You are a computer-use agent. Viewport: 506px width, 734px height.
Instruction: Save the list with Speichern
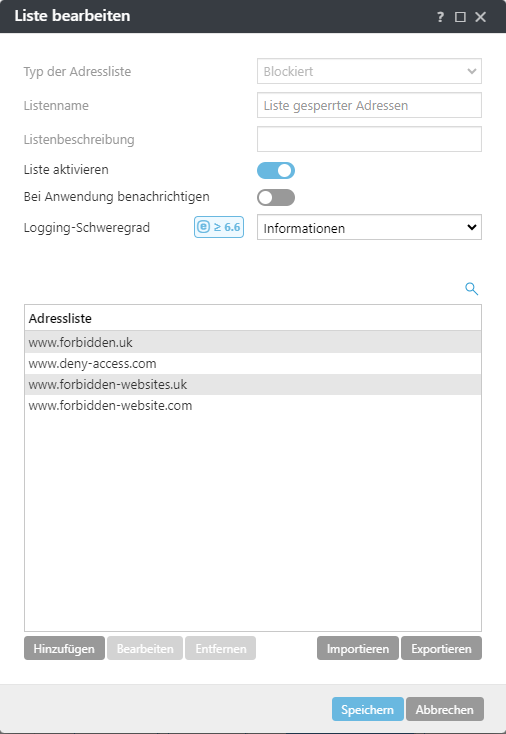point(367,709)
